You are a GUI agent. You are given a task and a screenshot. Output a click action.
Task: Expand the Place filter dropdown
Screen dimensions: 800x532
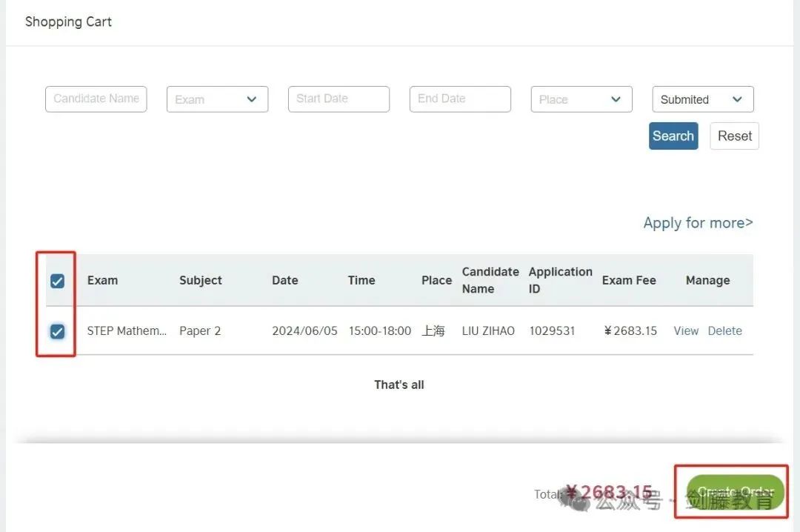[581, 99]
